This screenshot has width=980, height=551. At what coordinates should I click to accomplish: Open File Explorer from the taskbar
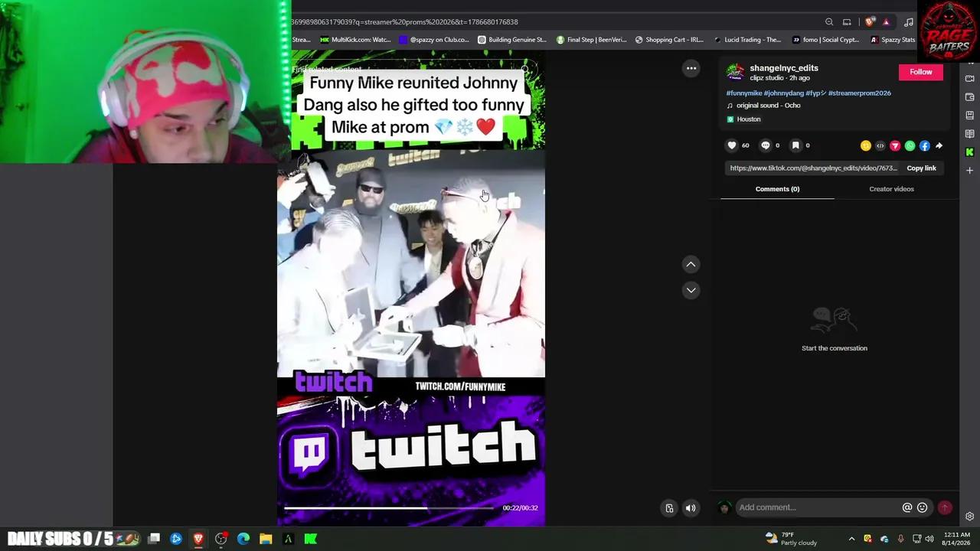[x=266, y=539]
